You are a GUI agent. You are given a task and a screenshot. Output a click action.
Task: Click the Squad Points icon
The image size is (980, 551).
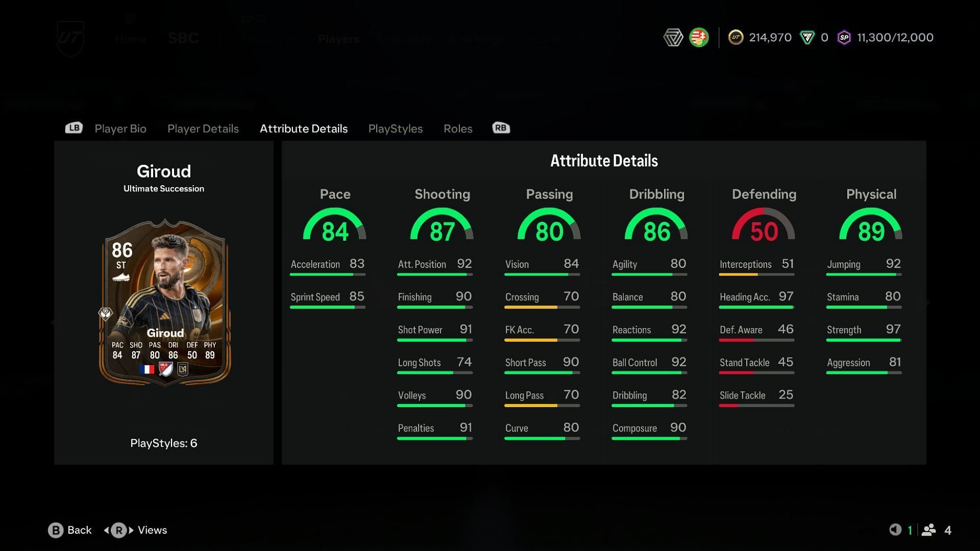[x=844, y=37]
